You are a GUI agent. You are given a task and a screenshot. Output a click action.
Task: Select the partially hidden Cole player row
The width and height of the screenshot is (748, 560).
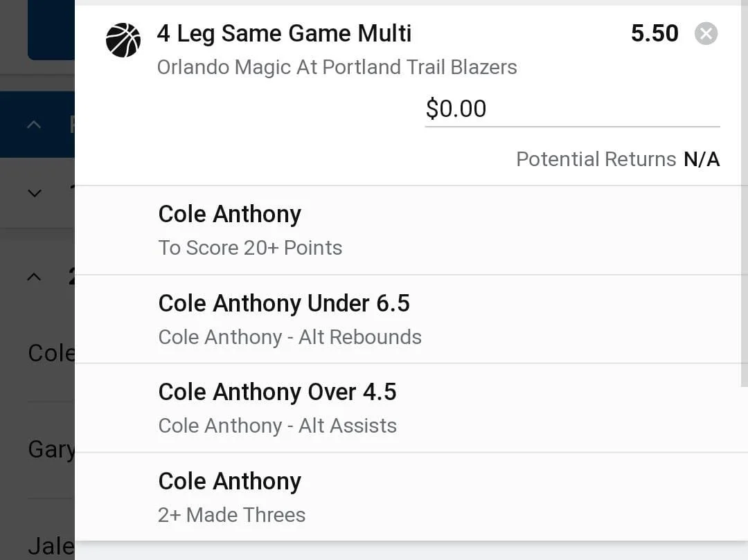[x=51, y=353]
